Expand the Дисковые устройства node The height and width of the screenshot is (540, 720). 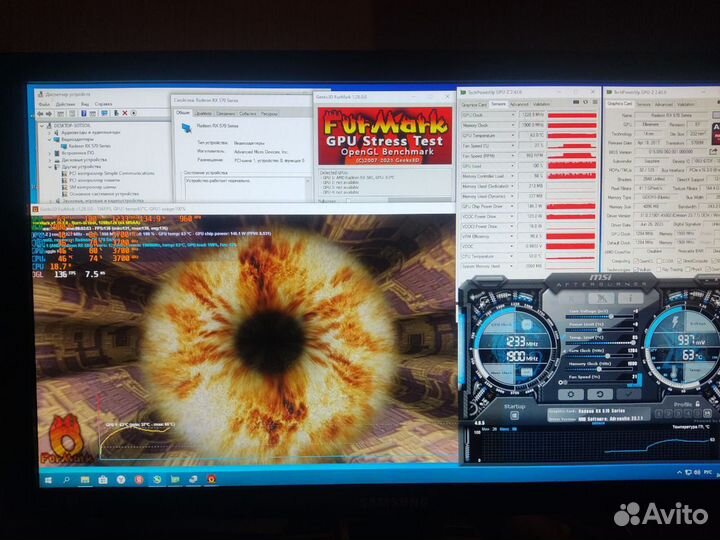(x=50, y=160)
